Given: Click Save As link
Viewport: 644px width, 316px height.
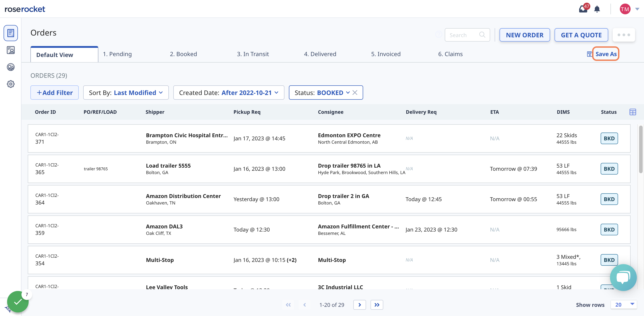Looking at the screenshot, I should click(606, 54).
